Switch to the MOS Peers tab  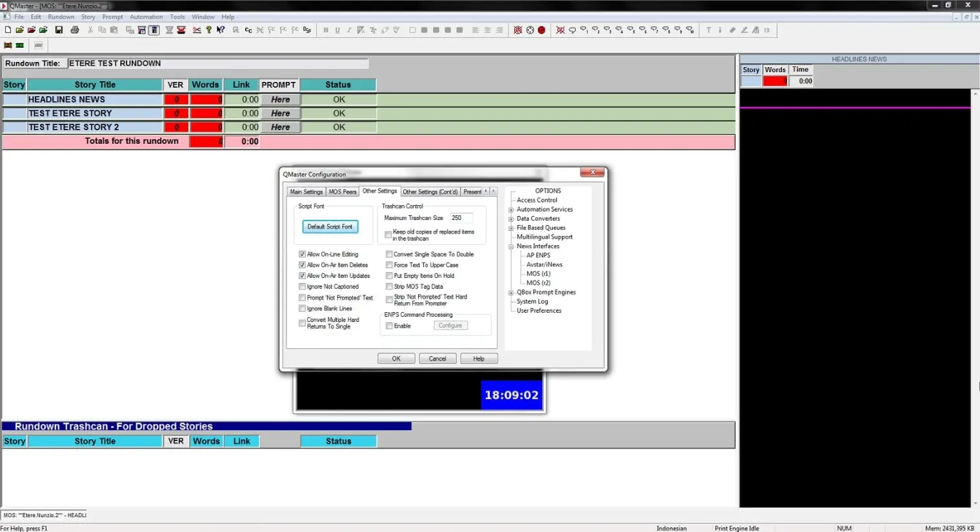pos(342,192)
